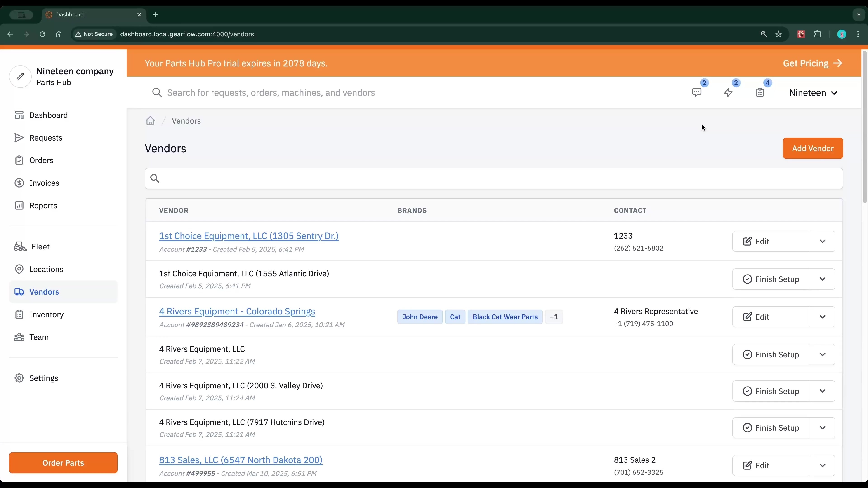Screen dimensions: 868x488
Task: Reload the page in the browser
Action: (x=42, y=34)
